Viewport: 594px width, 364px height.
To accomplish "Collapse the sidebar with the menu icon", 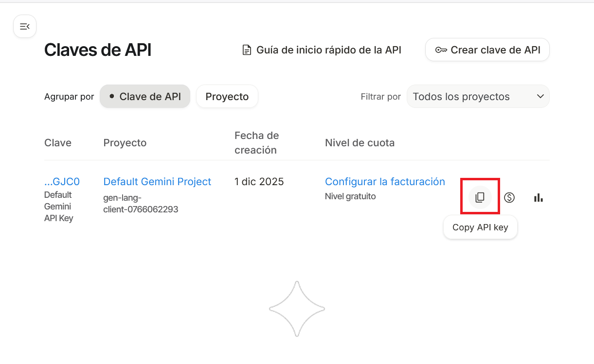I will click(25, 26).
